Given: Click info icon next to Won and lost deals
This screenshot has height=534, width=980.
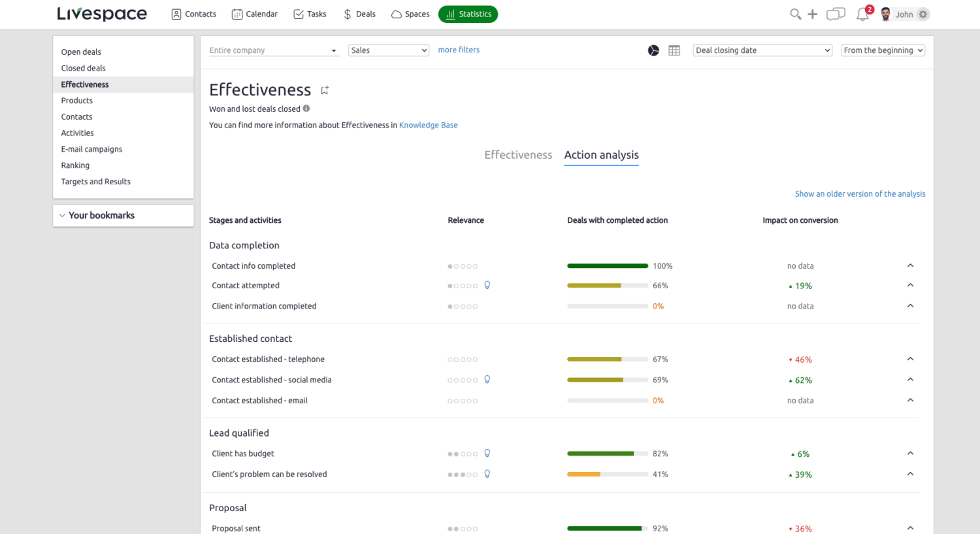Looking at the screenshot, I should (x=306, y=108).
